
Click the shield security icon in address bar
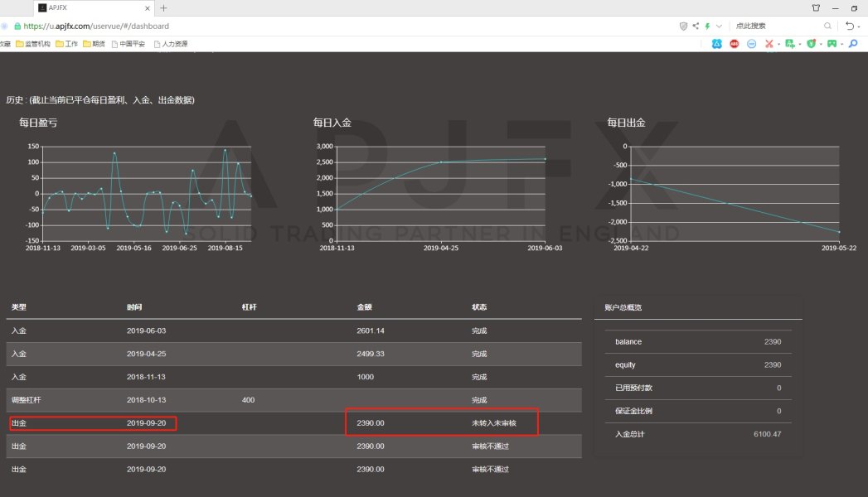[x=683, y=26]
